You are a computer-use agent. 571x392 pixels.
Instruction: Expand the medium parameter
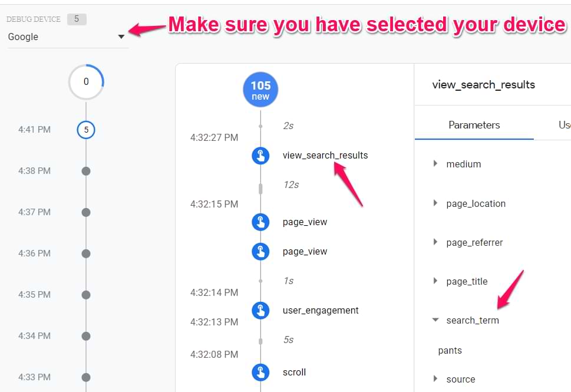click(x=435, y=163)
